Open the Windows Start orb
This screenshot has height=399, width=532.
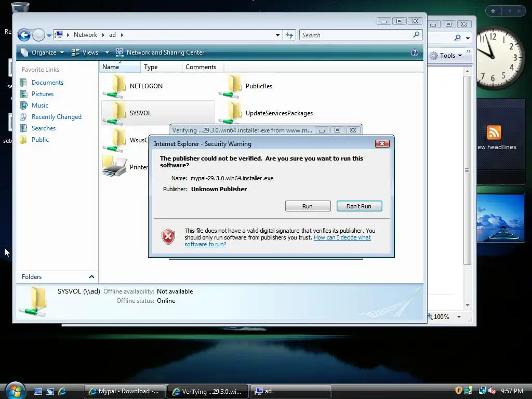15,390
